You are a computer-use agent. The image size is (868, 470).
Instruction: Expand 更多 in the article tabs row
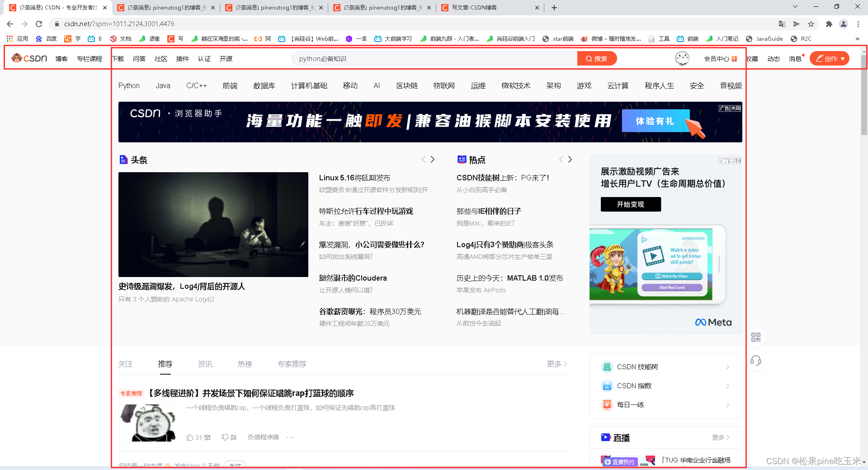pyautogui.click(x=557, y=364)
